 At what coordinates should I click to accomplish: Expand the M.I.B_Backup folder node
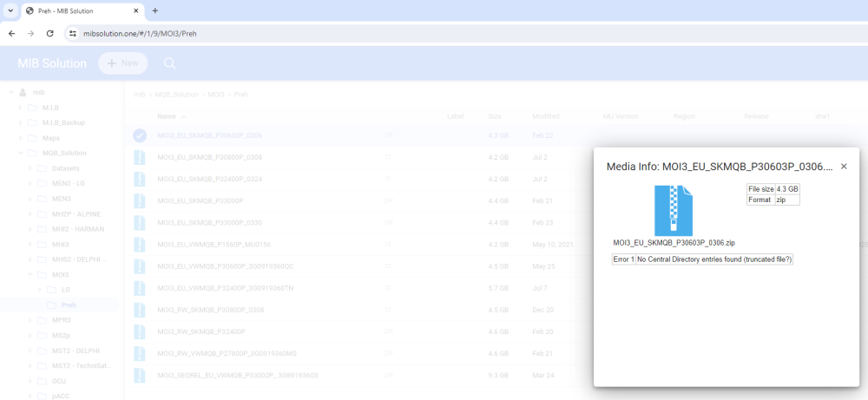click(21, 123)
